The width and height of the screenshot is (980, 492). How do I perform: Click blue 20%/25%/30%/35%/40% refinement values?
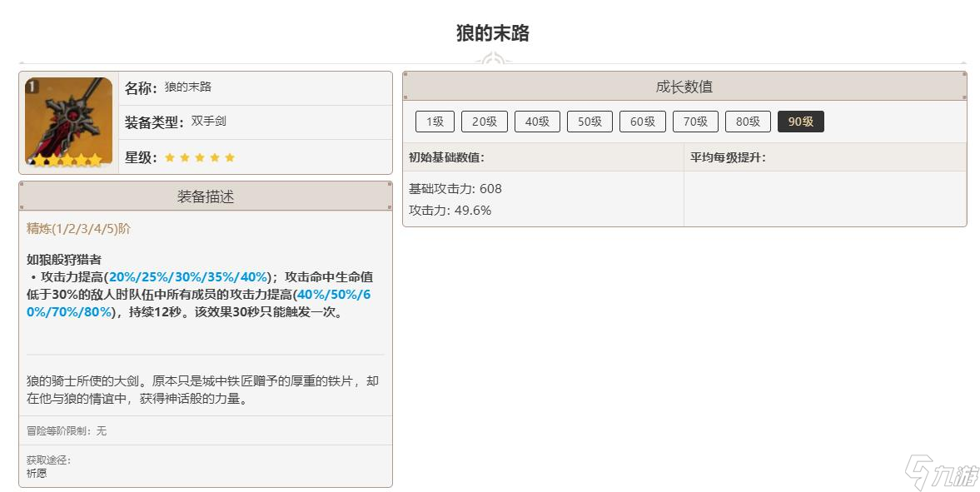point(188,276)
